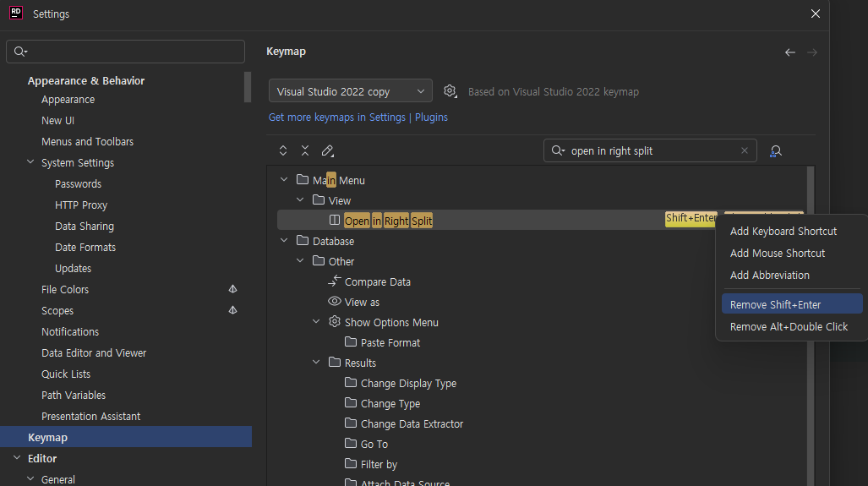
Task: Collapse the Show Options Menu node
Action: click(316, 321)
